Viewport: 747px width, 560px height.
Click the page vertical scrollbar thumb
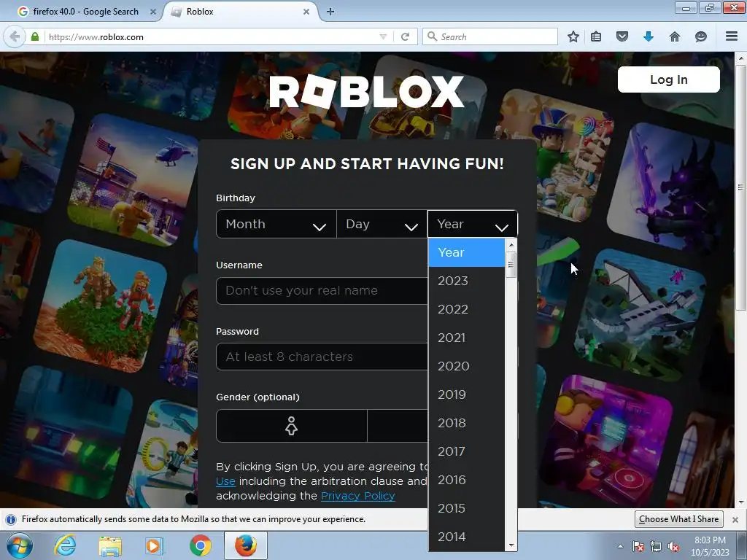click(x=741, y=187)
